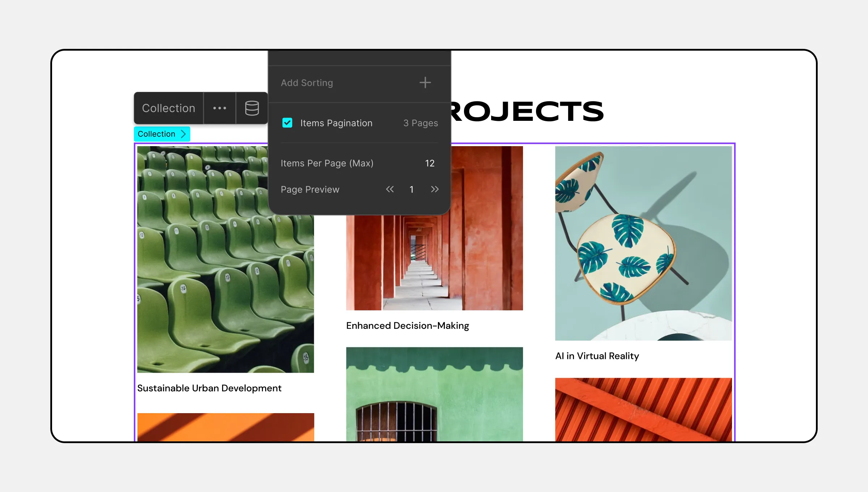
Task: Click the database/collection icon in toolbar
Action: point(251,109)
